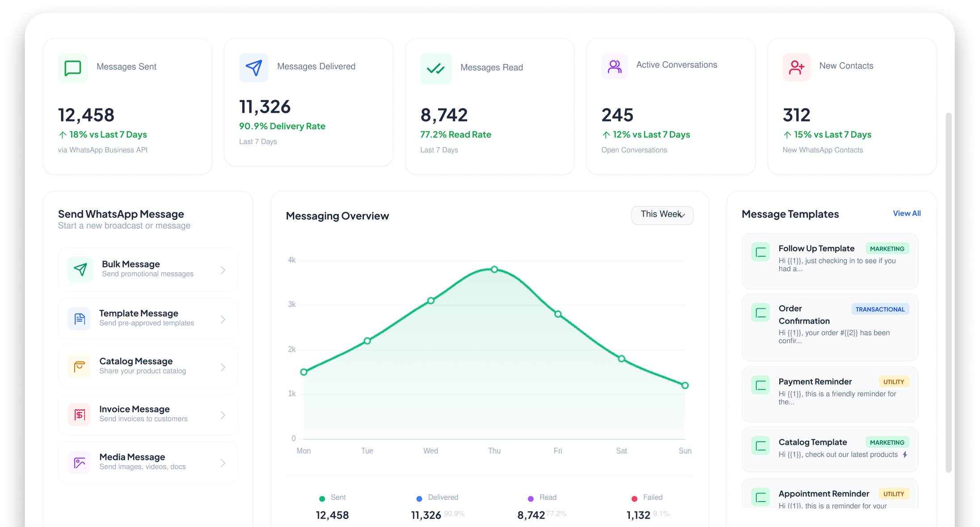Toggle the Read series legend dot
The width and height of the screenshot is (980, 527).
coord(531,498)
